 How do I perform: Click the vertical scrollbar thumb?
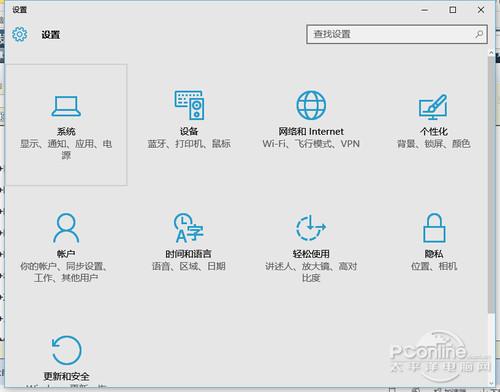tap(491, 185)
